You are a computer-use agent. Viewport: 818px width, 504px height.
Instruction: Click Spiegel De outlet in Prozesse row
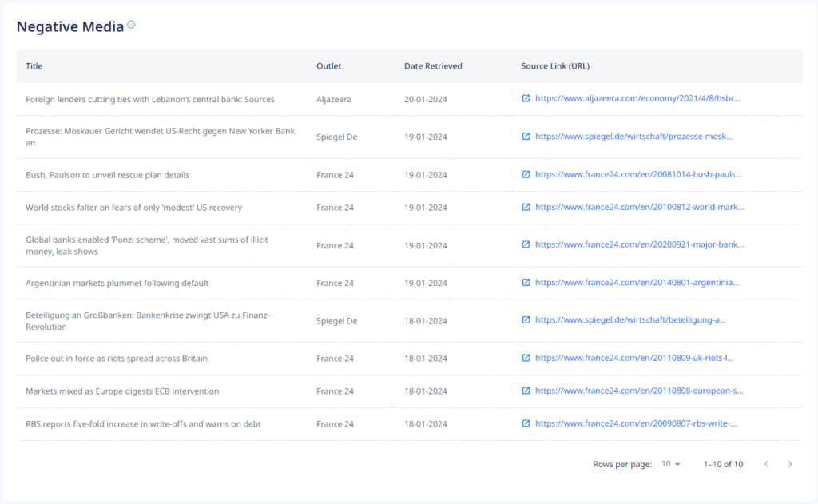point(336,137)
